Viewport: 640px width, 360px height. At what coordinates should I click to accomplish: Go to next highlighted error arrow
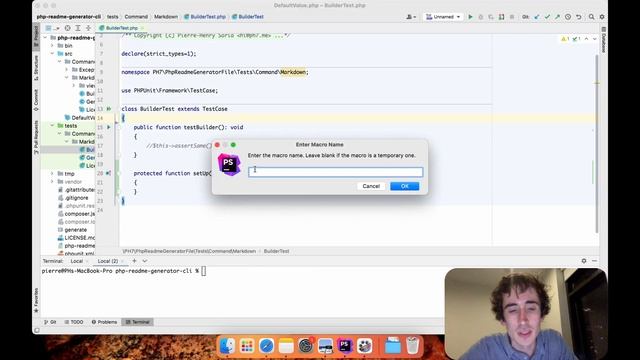click(595, 39)
